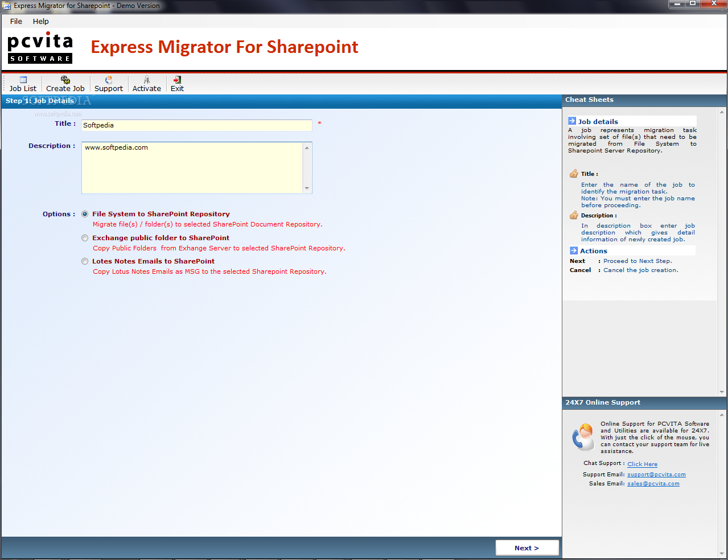This screenshot has width=728, height=560.
Task: Click thumbs-up icon beside Title heading
Action: 574,174
